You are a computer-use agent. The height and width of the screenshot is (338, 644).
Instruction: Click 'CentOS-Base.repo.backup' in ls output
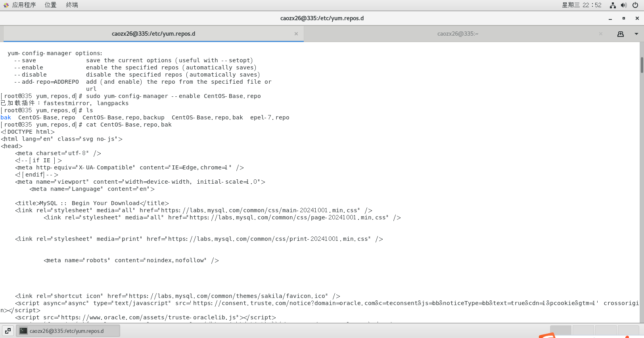123,117
